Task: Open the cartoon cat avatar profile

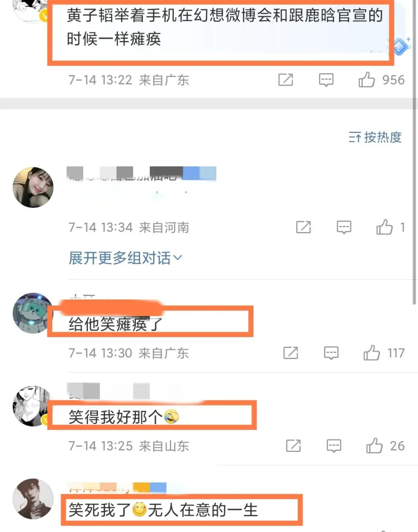Action: [33, 313]
